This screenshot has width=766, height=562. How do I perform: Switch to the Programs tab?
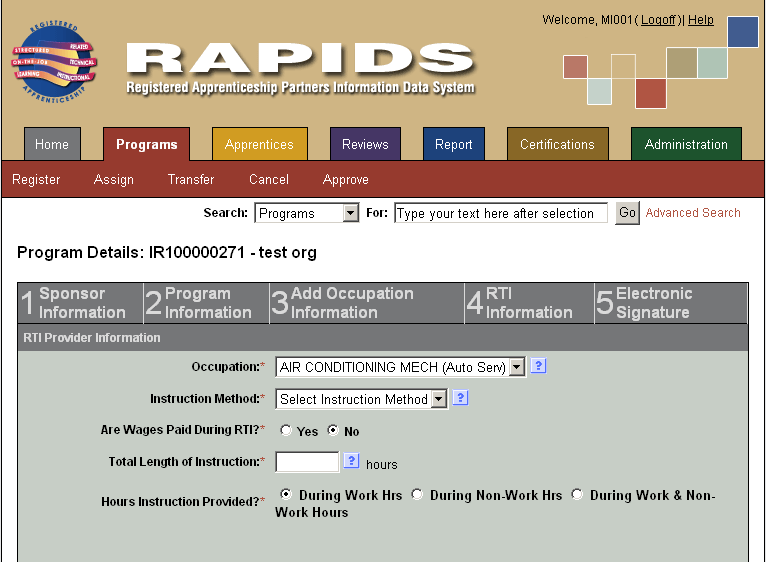click(x=147, y=144)
